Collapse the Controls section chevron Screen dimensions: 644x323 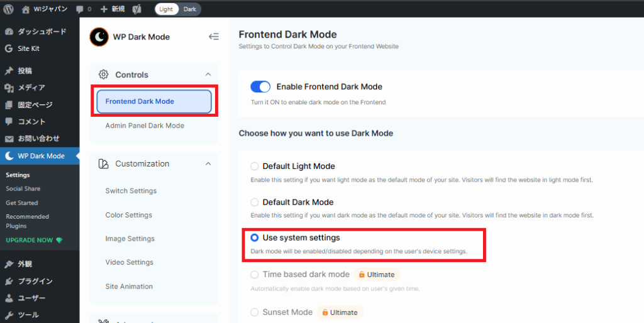[x=208, y=75]
